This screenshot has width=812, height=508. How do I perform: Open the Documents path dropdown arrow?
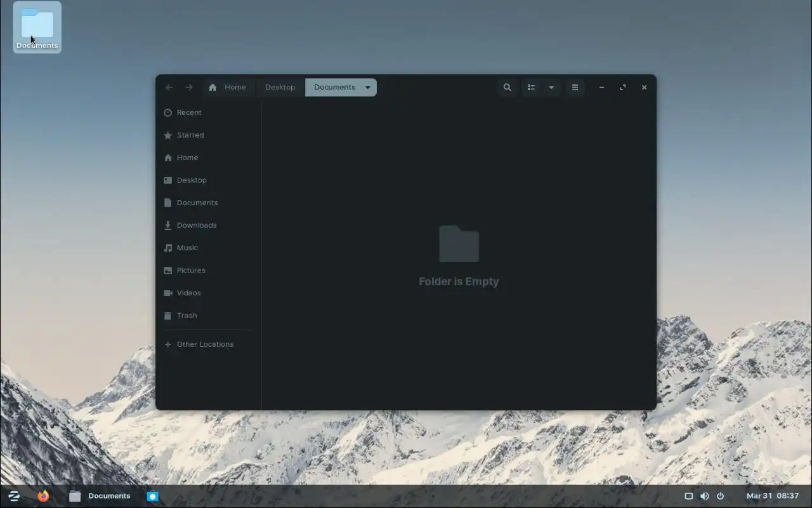(367, 88)
